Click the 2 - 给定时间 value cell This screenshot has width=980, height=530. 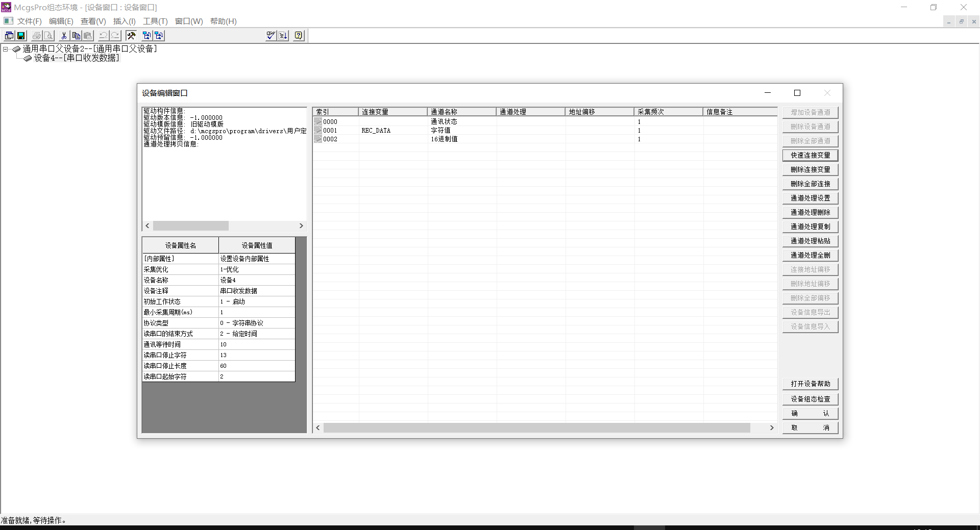point(257,334)
